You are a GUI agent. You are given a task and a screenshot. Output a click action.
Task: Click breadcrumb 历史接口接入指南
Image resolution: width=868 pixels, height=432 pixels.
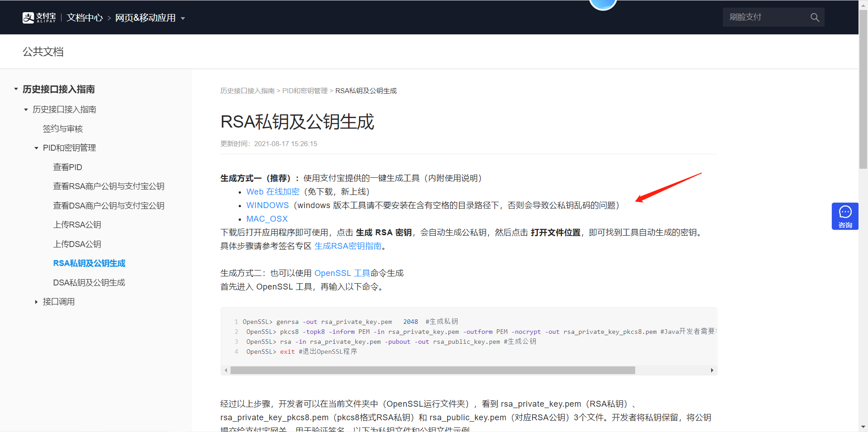point(247,91)
